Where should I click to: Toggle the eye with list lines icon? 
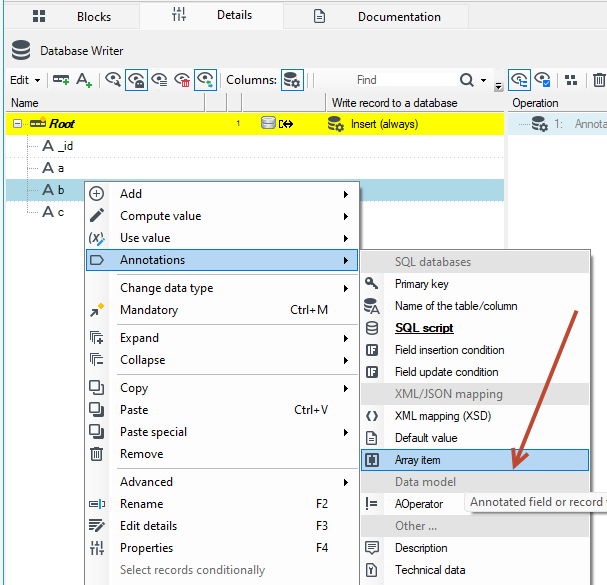pos(159,80)
